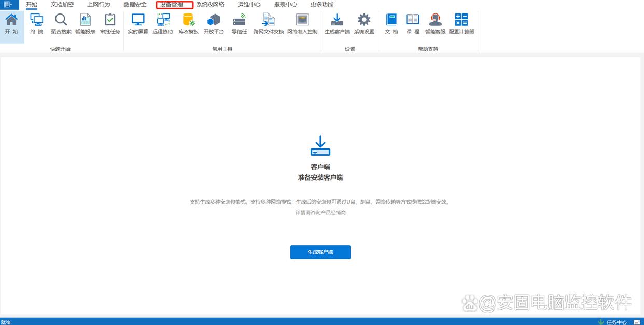
Task: Open the 更多功能 menu tab
Action: point(322,5)
